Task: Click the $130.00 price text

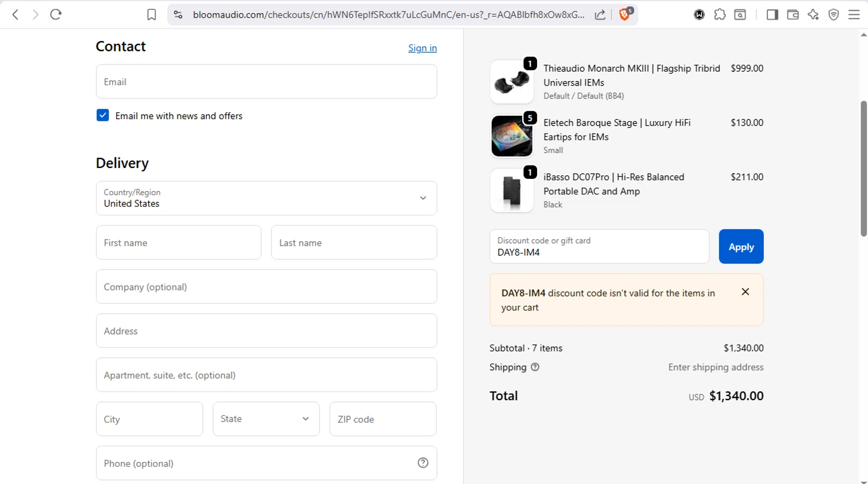Action: tap(747, 123)
